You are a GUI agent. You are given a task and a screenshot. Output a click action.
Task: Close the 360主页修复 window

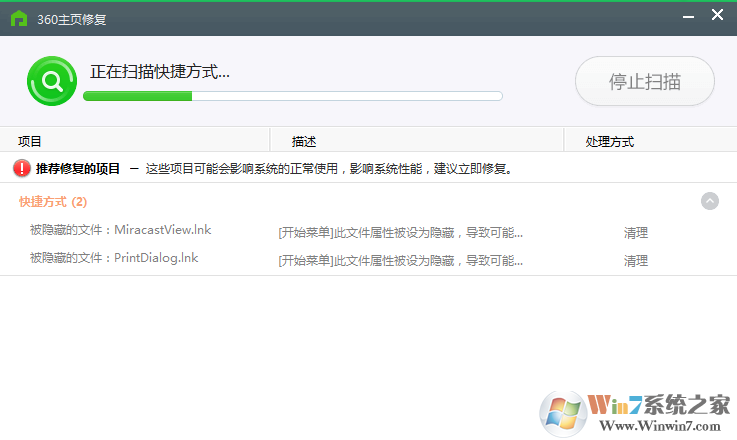tap(717, 15)
